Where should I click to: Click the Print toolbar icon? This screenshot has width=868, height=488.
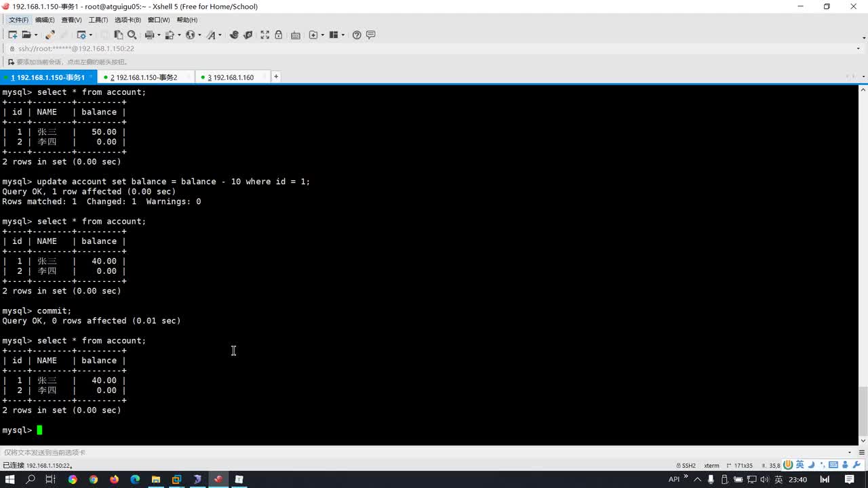click(x=149, y=35)
